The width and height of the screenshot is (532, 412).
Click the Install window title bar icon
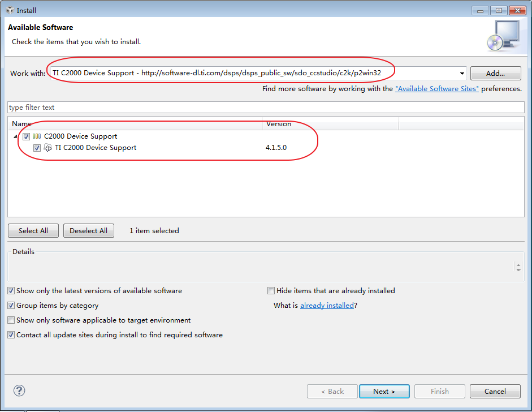click(x=10, y=10)
